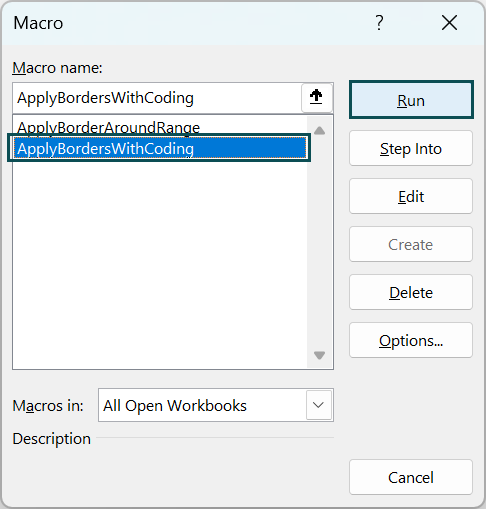Edit the selected macro code

(411, 196)
